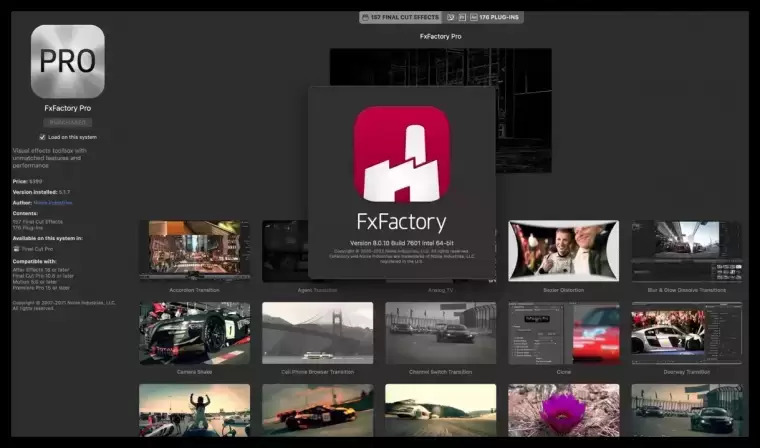Select thumbnail with orange race car
Image resolution: width=760 pixels, height=448 pixels.
click(317, 410)
